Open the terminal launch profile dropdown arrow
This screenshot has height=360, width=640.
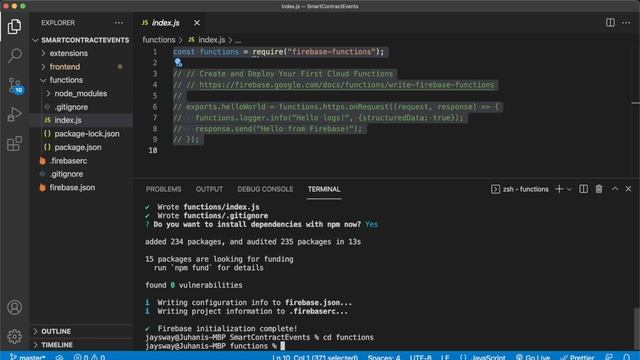point(569,189)
